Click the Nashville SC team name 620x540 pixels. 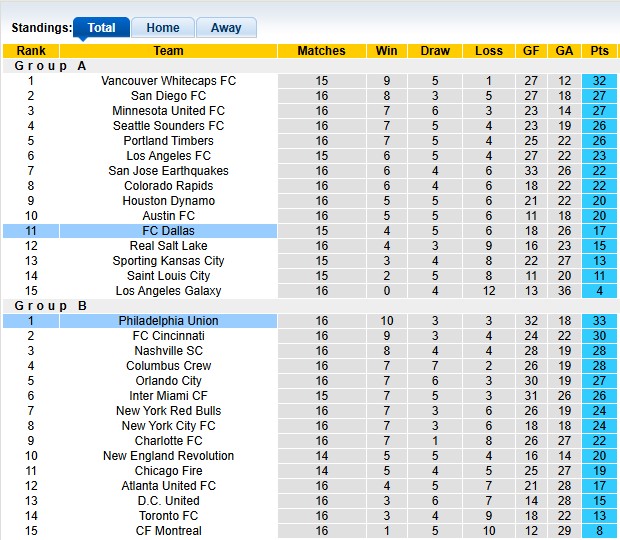(168, 351)
